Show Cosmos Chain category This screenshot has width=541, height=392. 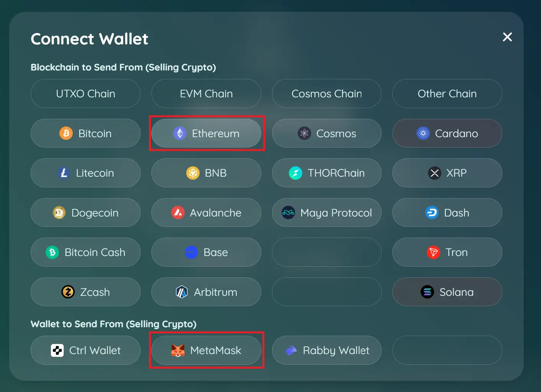(x=326, y=93)
